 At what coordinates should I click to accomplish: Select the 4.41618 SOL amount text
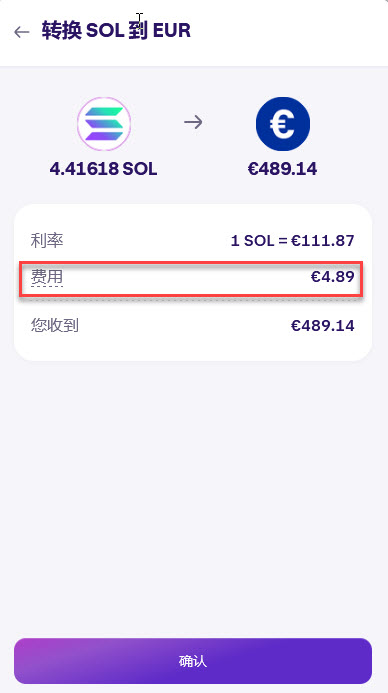(x=103, y=169)
